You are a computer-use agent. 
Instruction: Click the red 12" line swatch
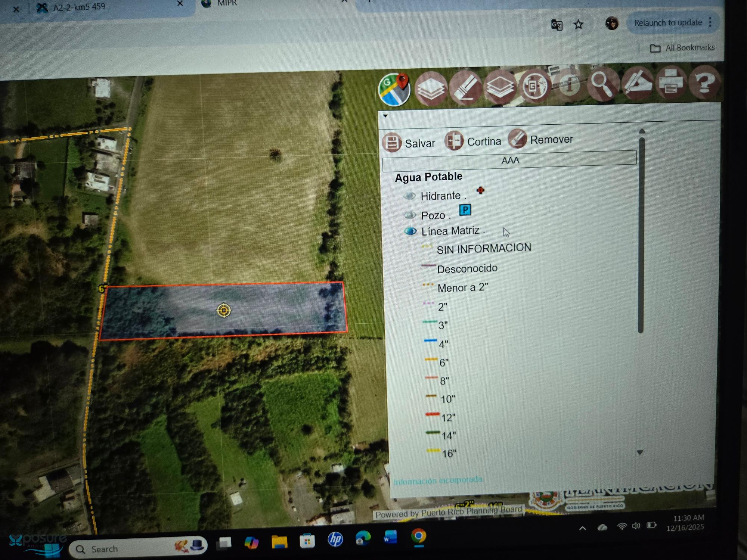coord(432,414)
